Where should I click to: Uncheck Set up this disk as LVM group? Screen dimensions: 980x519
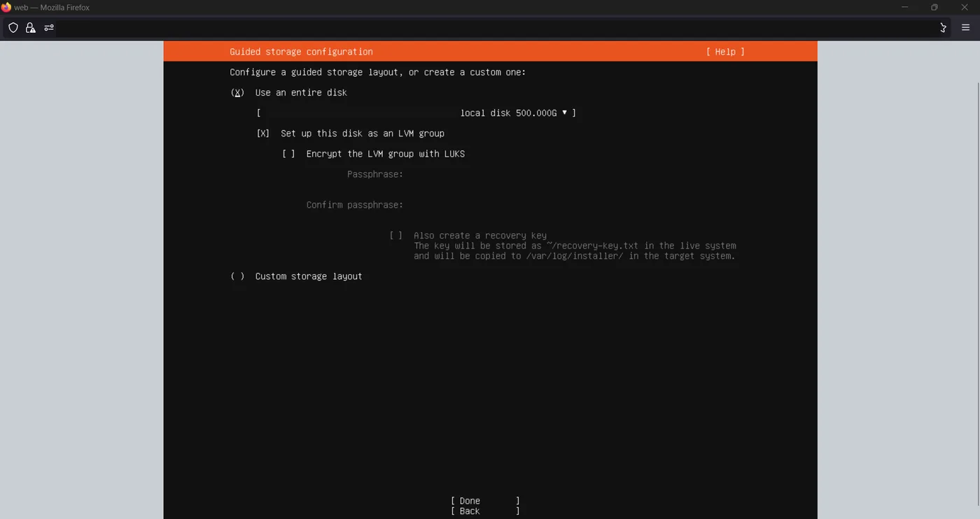(x=263, y=134)
